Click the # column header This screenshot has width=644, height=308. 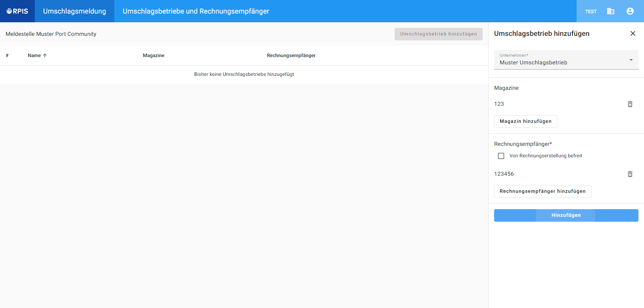[x=7, y=55]
